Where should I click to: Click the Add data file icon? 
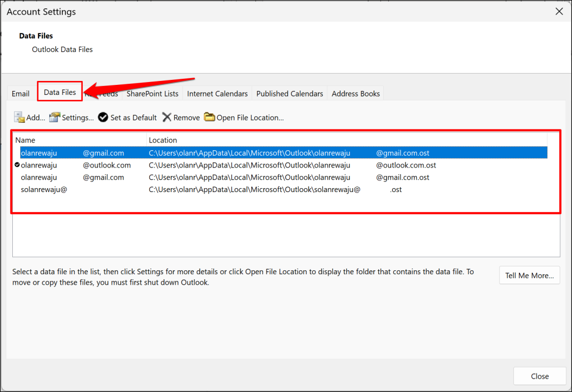pos(20,117)
